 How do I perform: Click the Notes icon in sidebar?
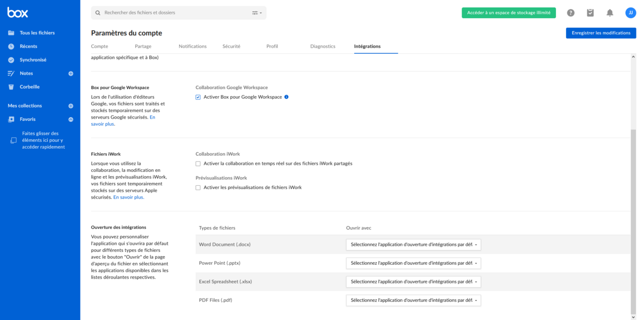point(11,74)
